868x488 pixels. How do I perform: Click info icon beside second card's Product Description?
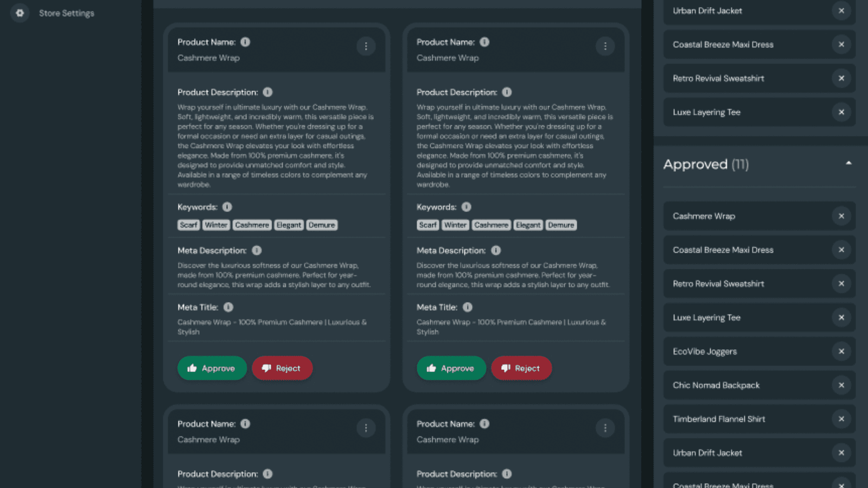pyautogui.click(x=507, y=92)
